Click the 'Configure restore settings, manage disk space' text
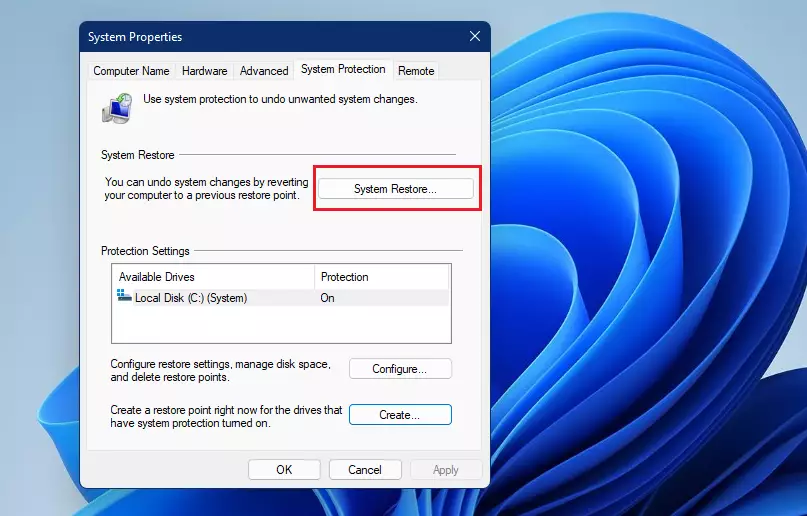This screenshot has width=807, height=516. (x=220, y=370)
